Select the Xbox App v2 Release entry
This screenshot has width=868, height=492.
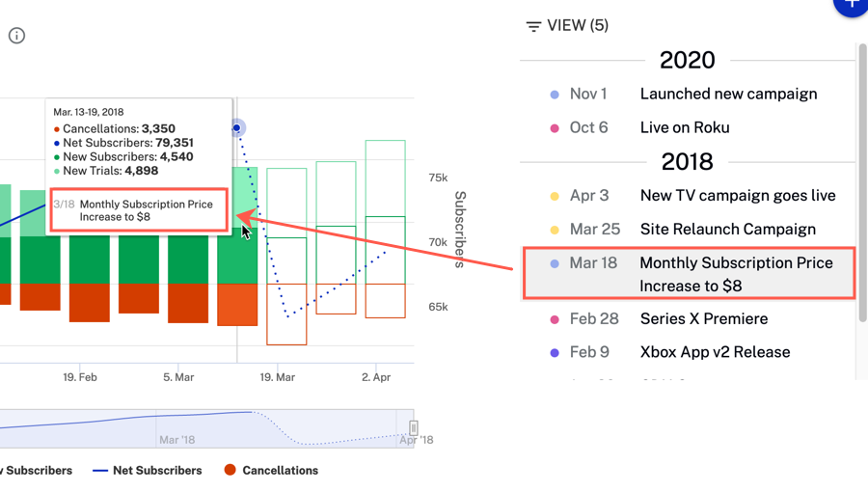pos(715,352)
